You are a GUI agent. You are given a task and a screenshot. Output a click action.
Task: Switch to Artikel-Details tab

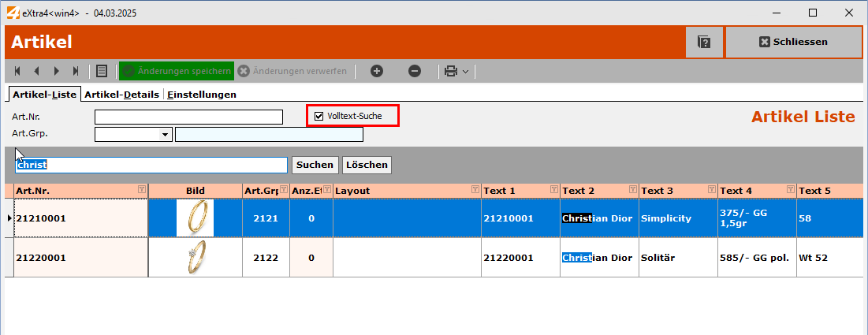pos(121,95)
